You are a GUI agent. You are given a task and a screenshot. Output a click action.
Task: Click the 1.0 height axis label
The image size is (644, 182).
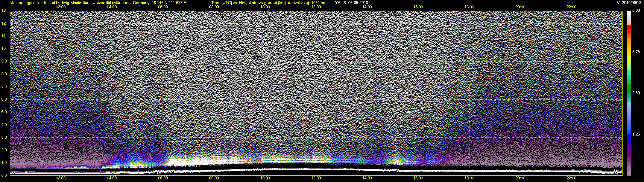4,163
